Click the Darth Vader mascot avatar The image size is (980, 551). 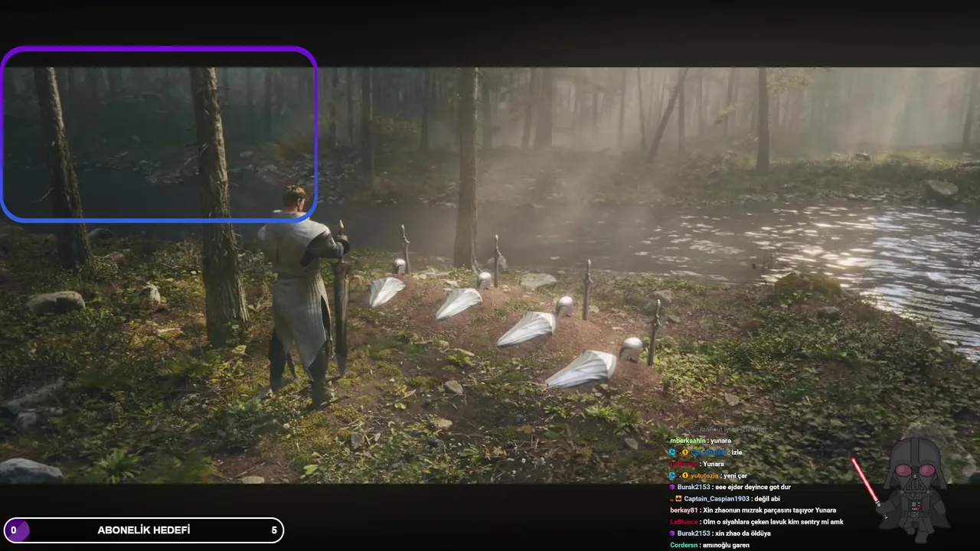(x=915, y=488)
